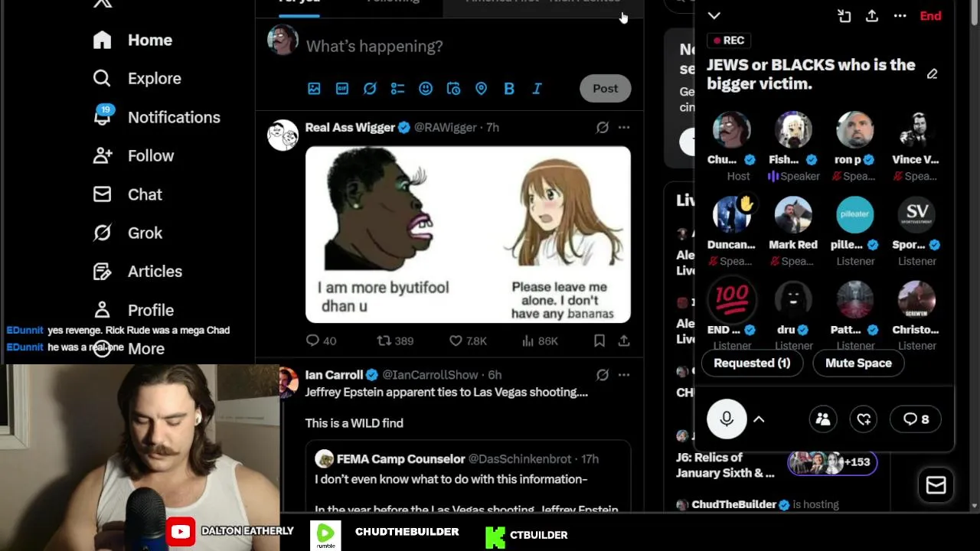Open Notifications with 19 badge
Screen dimensions: 980x551
click(156, 117)
